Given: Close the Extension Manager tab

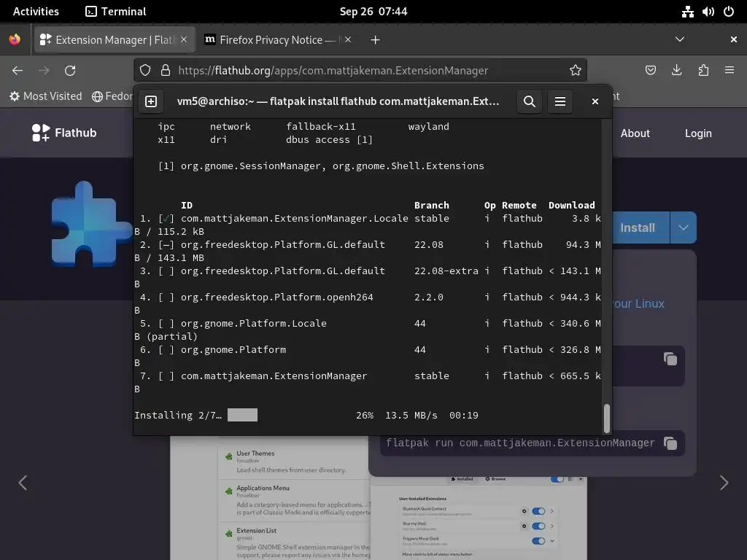Looking at the screenshot, I should click(x=184, y=39).
